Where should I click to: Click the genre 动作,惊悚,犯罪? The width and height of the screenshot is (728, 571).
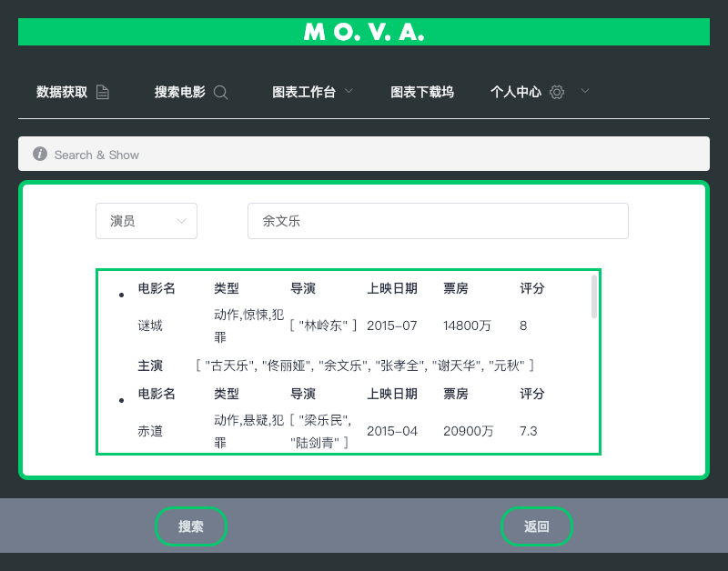tap(248, 326)
